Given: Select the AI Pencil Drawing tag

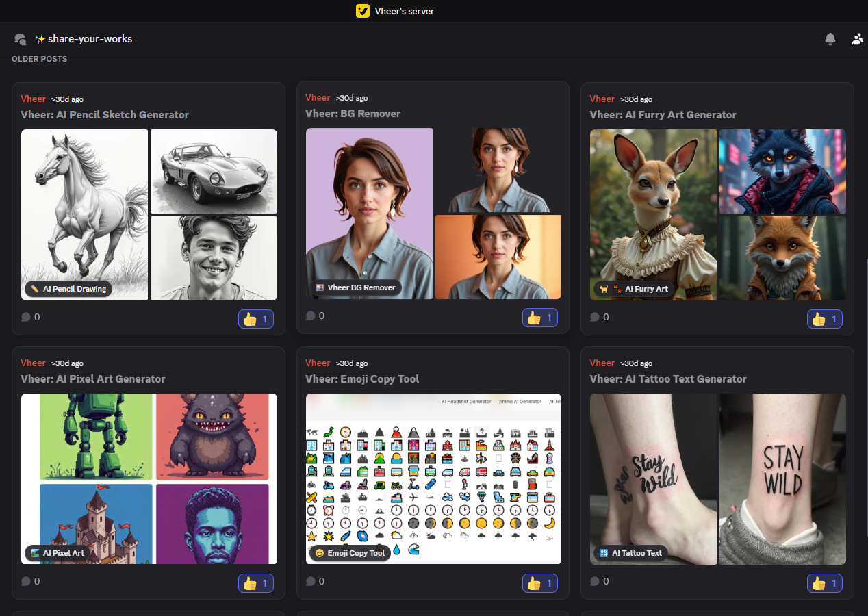Looking at the screenshot, I should (x=68, y=289).
